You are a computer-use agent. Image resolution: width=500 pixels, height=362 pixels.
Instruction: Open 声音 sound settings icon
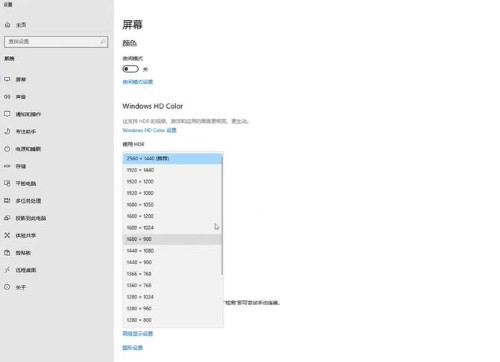click(7, 97)
